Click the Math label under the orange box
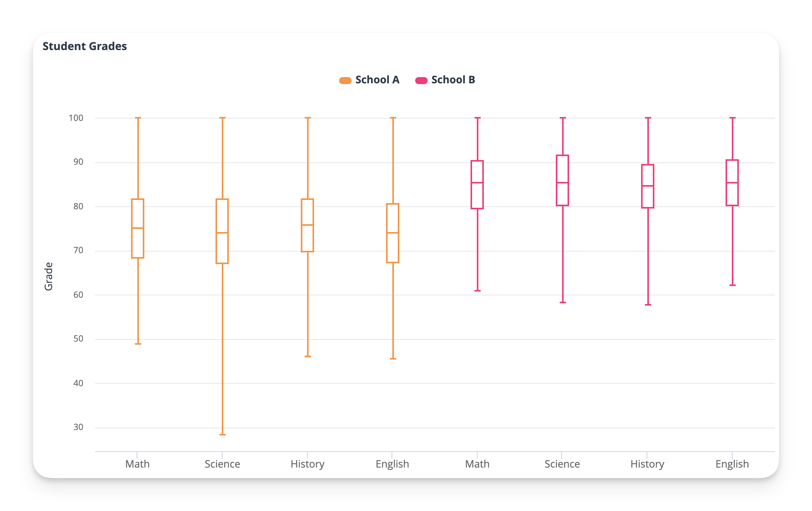812x511 pixels. (137, 464)
